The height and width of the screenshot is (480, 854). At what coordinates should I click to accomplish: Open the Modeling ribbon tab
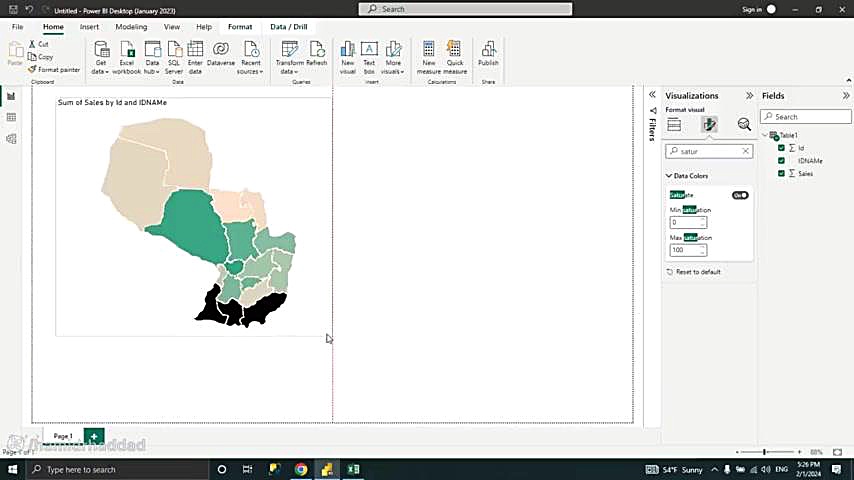pyautogui.click(x=131, y=27)
